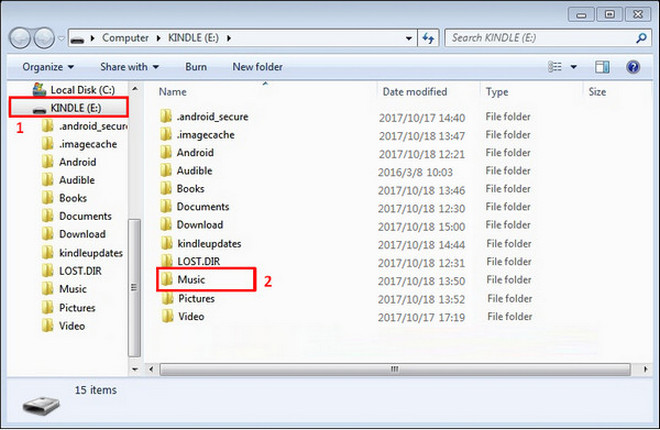This screenshot has width=660, height=430.
Task: Click the horizontal scrollbar right arrow
Action: click(x=646, y=369)
